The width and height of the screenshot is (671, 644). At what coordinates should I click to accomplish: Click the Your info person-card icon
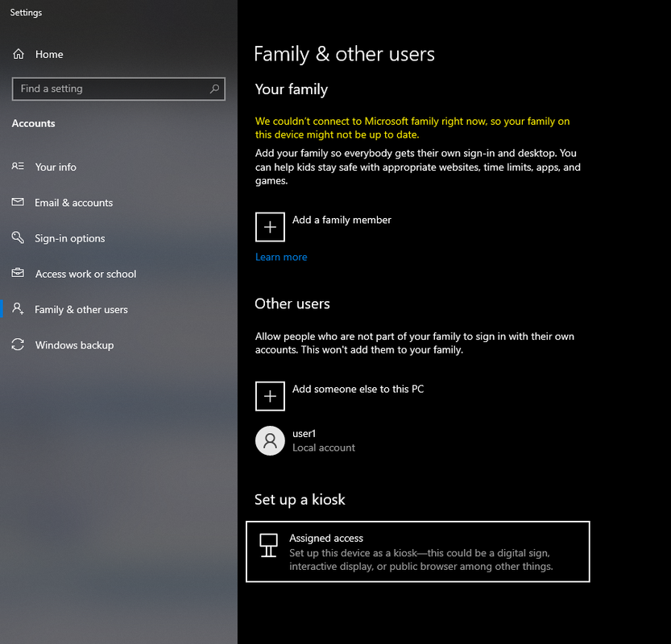[18, 166]
